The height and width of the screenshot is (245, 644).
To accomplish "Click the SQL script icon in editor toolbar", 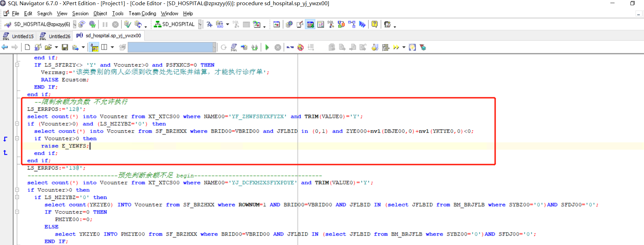I will pos(234,47).
